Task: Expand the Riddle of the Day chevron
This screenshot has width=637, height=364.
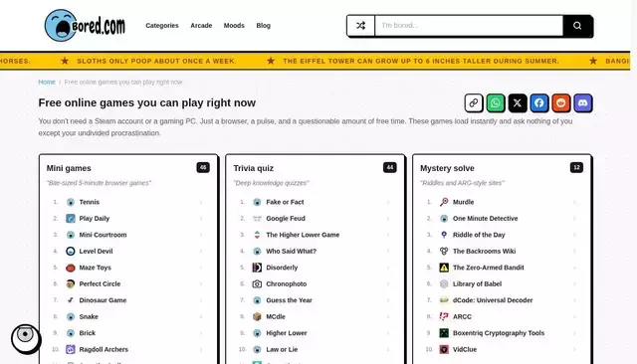Action: coord(574,235)
